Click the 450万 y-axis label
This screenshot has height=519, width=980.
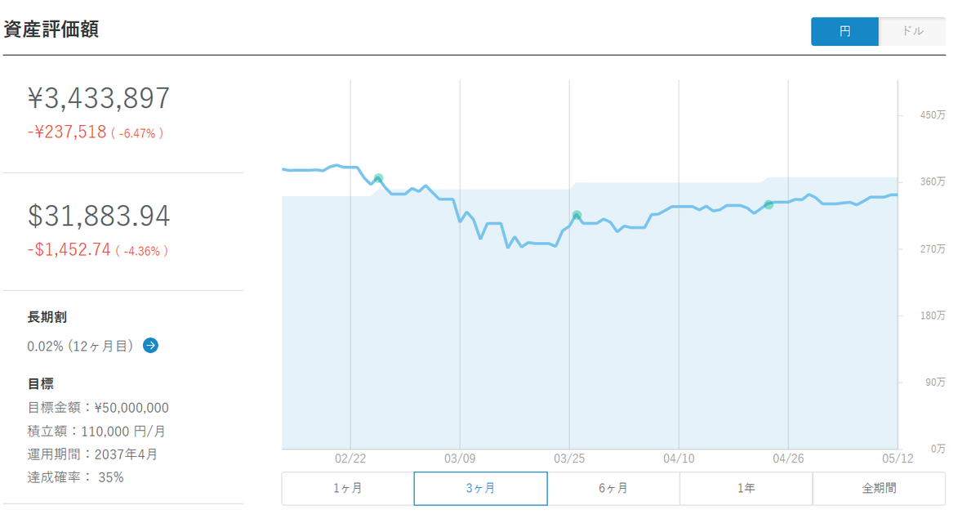933,115
